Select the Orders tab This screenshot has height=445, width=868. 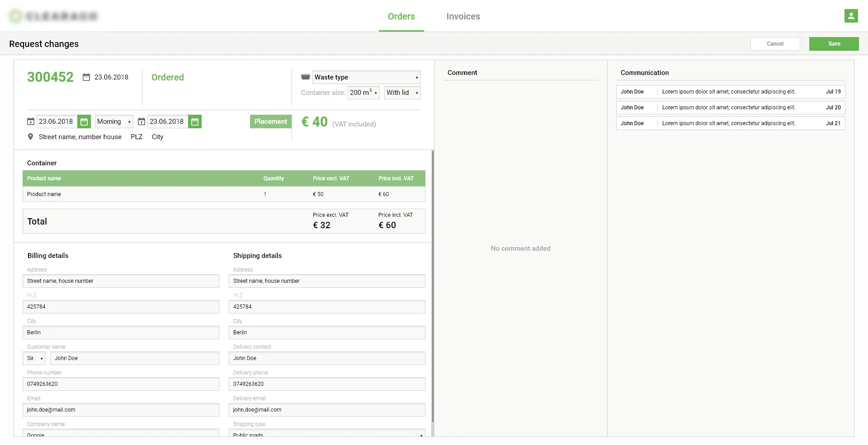point(401,16)
